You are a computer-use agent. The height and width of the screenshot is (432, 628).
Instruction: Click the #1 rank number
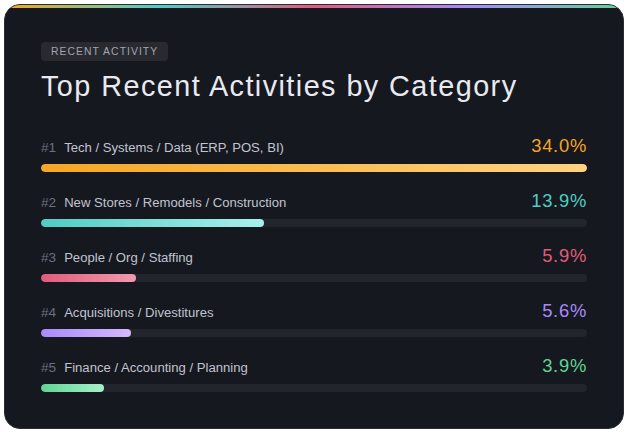49,148
